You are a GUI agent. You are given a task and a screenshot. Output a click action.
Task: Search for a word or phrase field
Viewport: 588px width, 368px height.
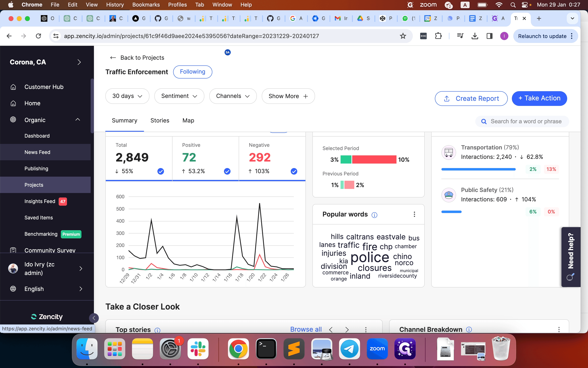[x=522, y=121]
